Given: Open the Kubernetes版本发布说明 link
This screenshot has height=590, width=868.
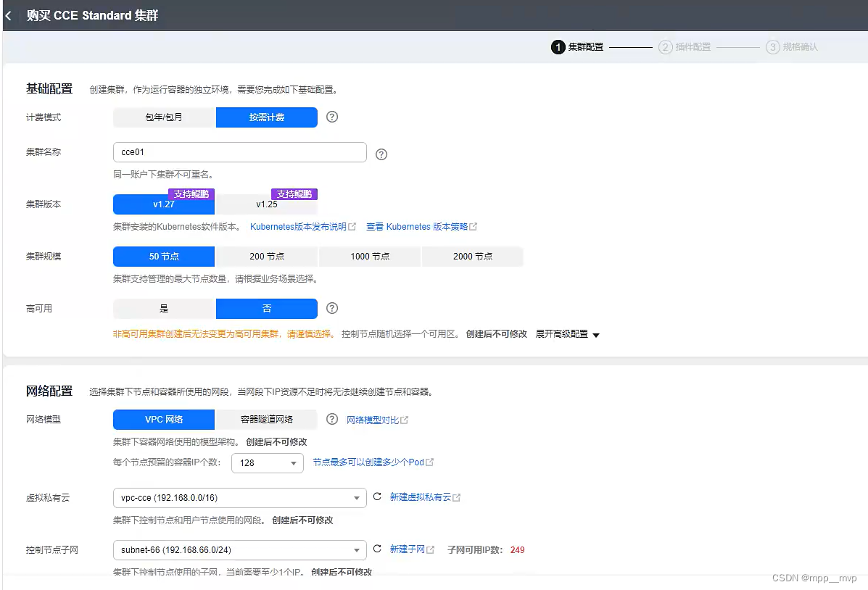Looking at the screenshot, I should [302, 226].
